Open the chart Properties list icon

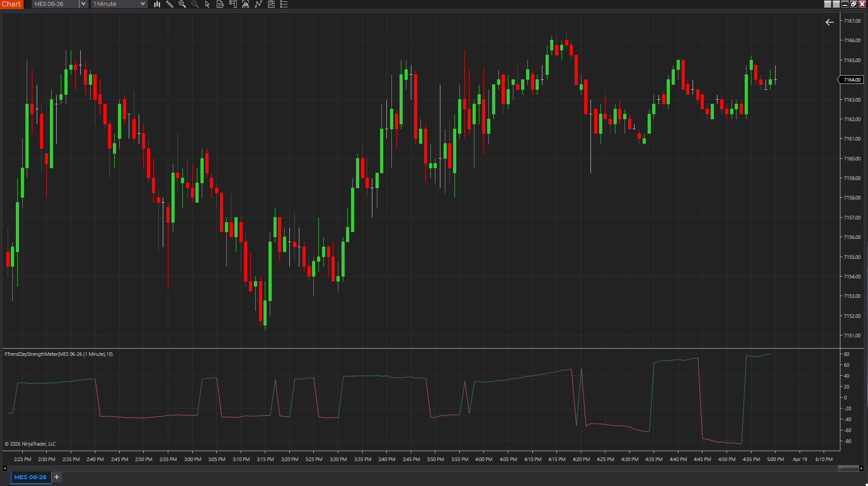pyautogui.click(x=284, y=4)
